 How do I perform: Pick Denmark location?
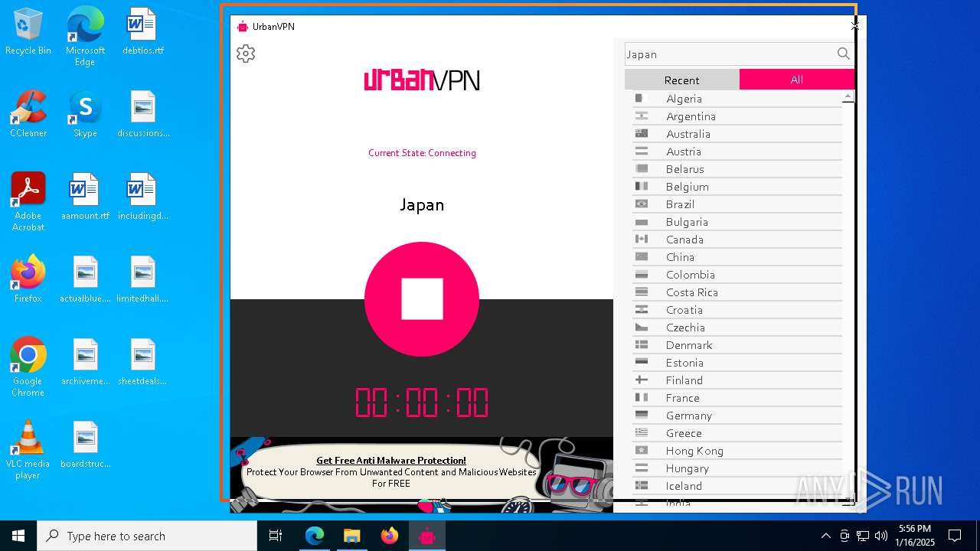pos(737,345)
